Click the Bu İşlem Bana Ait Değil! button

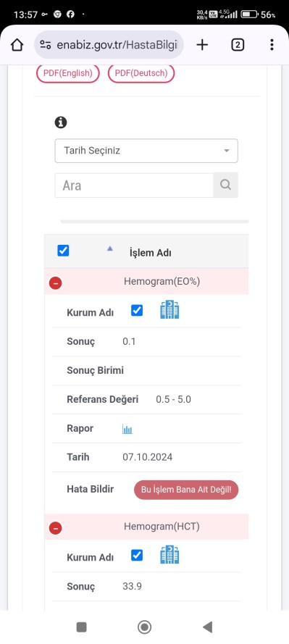186,490
